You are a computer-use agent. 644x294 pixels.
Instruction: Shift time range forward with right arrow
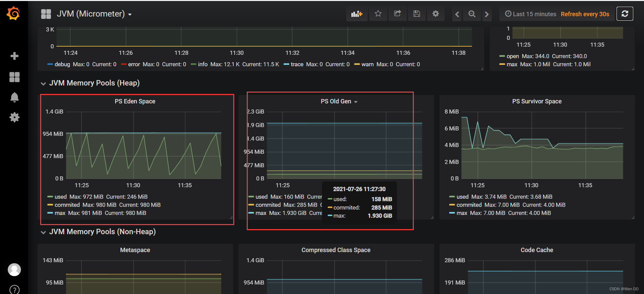point(487,14)
